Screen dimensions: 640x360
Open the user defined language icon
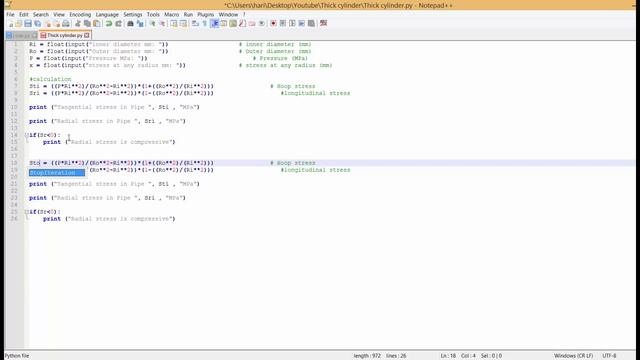click(224, 24)
